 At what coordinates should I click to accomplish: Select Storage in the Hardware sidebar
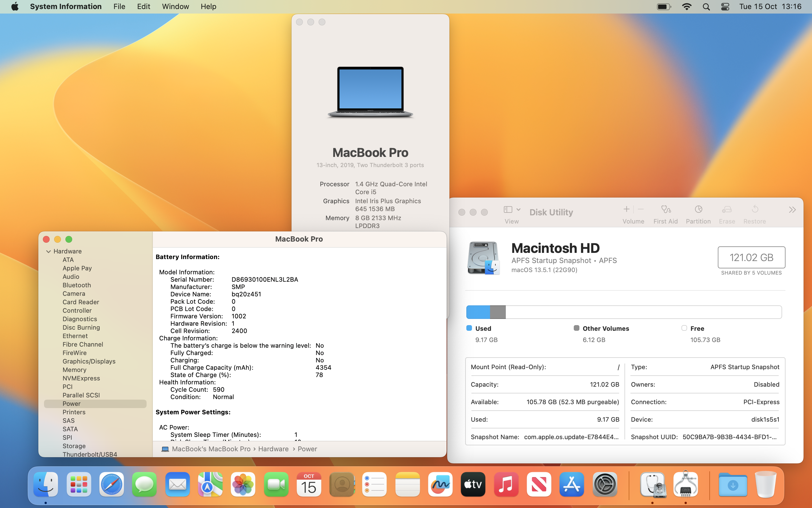point(74,446)
